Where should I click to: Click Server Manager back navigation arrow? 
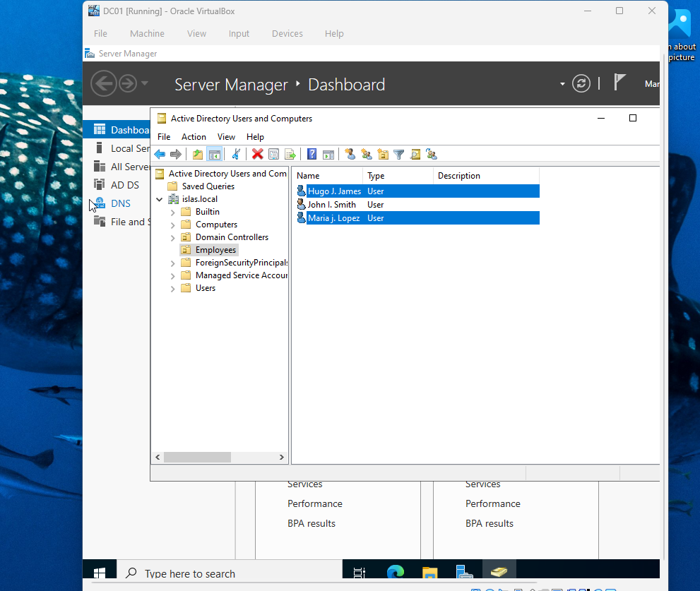tap(104, 83)
